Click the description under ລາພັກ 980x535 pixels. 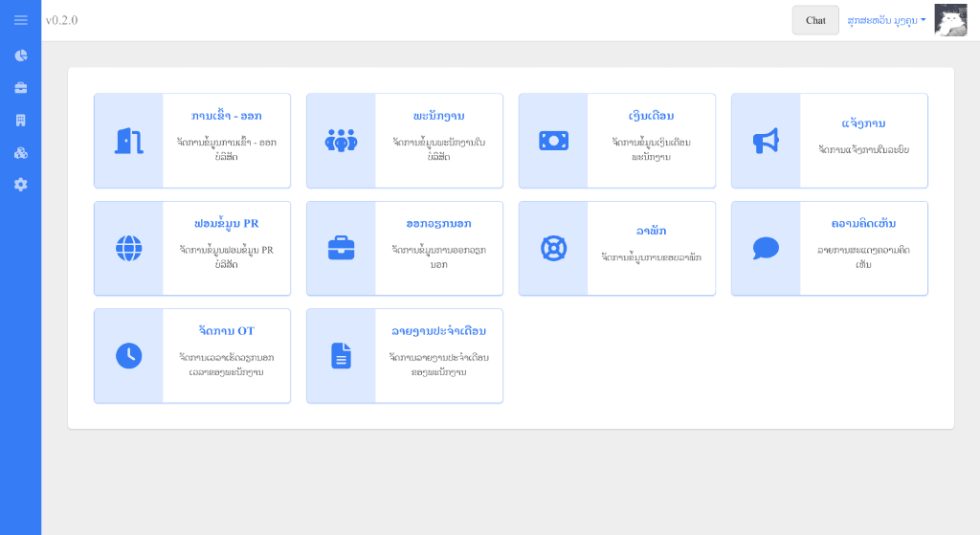click(651, 256)
